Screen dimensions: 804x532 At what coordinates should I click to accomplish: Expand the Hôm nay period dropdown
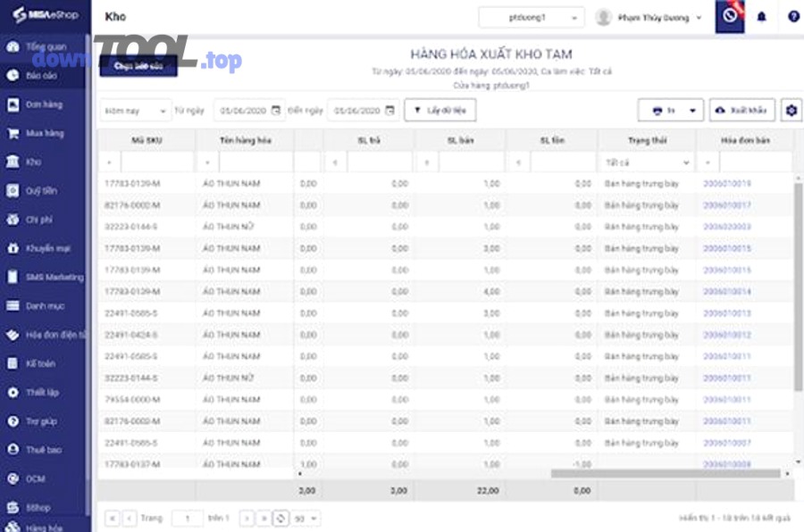[134, 111]
